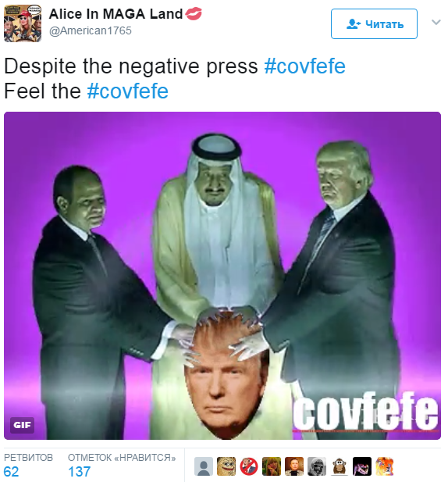Screen dimensions: 448x482
Task: Open the man in suit liker avatar
Action: pyautogui.click(x=294, y=466)
